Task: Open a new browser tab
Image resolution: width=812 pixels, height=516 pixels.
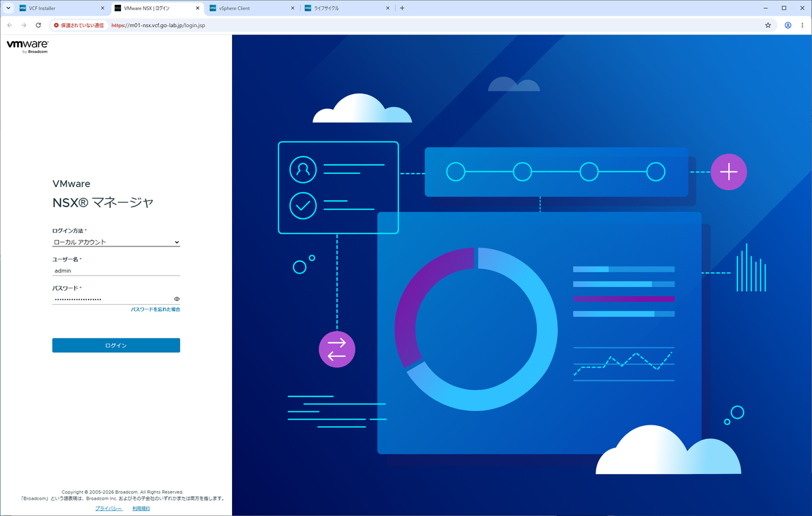Action: [x=402, y=8]
